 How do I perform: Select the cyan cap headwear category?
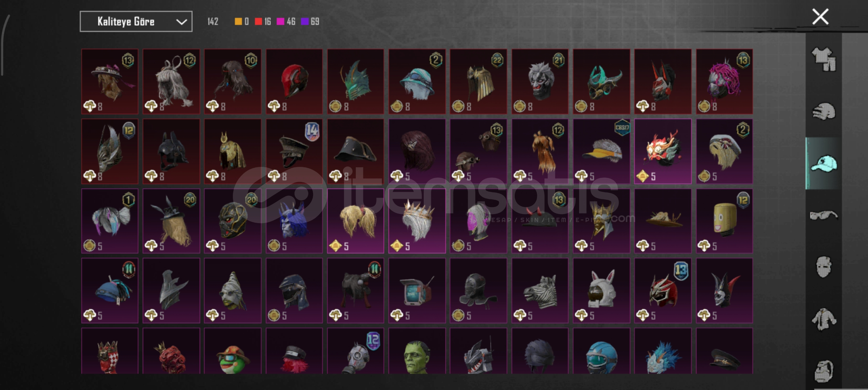pyautogui.click(x=824, y=163)
